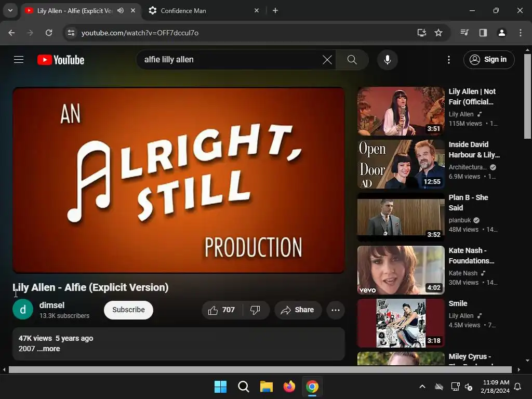Image resolution: width=532 pixels, height=399 pixels.
Task: Open the dimsel channel name link
Action: (52, 305)
